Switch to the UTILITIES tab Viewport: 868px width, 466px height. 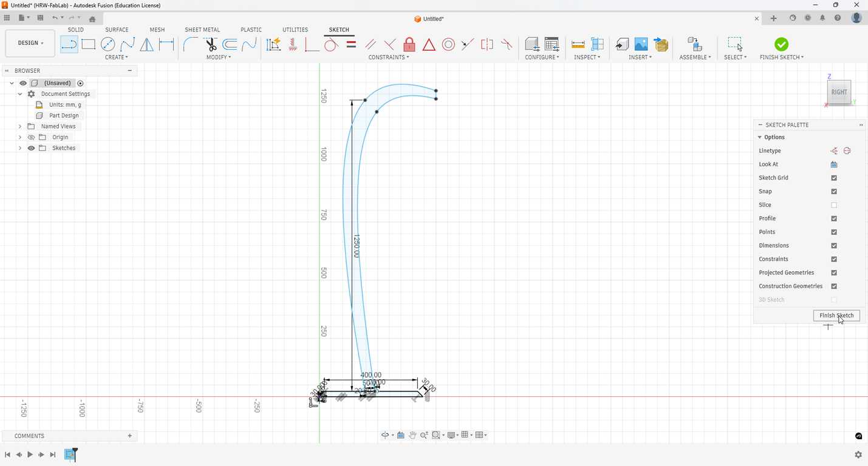click(295, 30)
